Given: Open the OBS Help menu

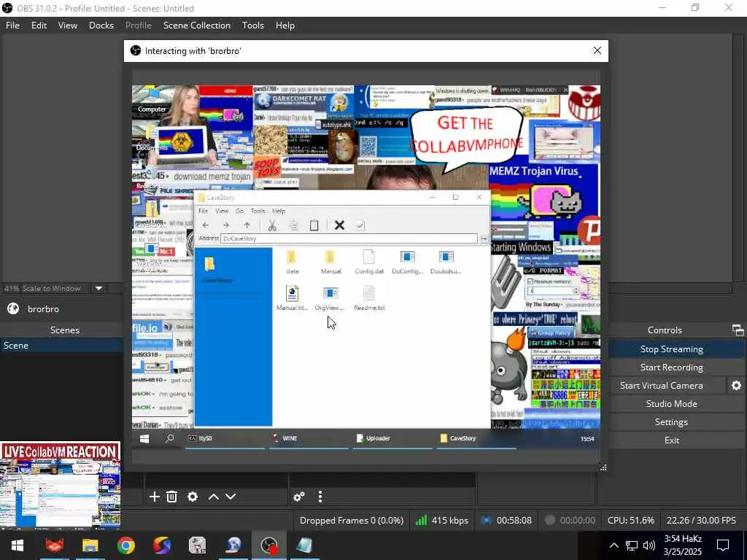Looking at the screenshot, I should 285,26.
